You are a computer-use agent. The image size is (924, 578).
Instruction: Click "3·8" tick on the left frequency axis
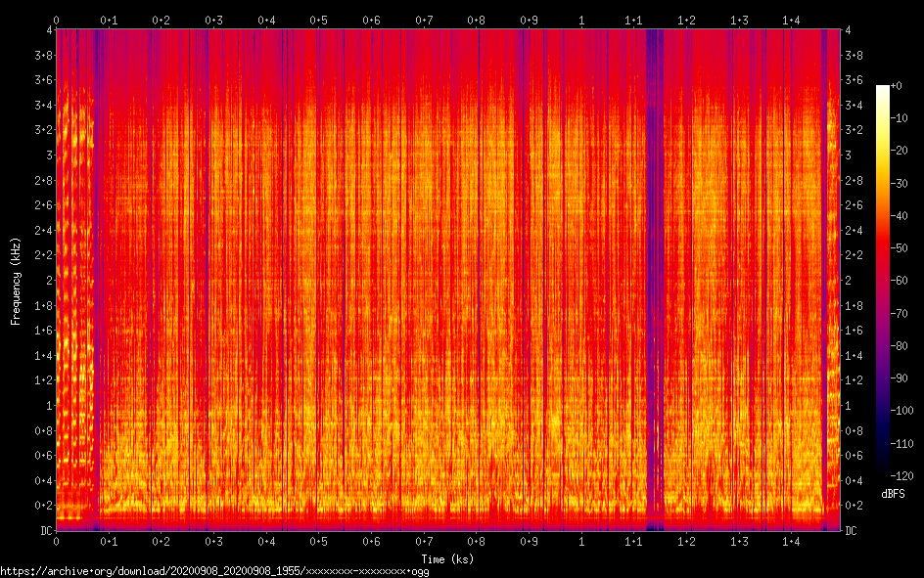coord(43,56)
